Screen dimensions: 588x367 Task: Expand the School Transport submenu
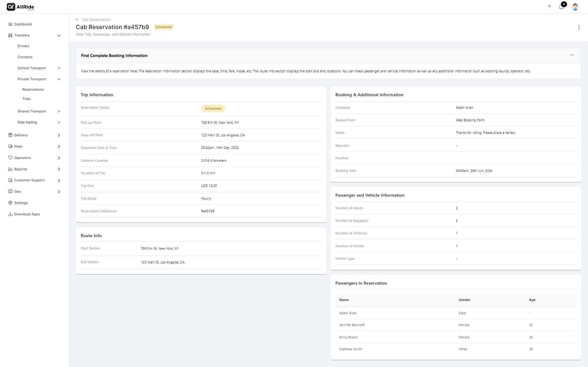59,68
